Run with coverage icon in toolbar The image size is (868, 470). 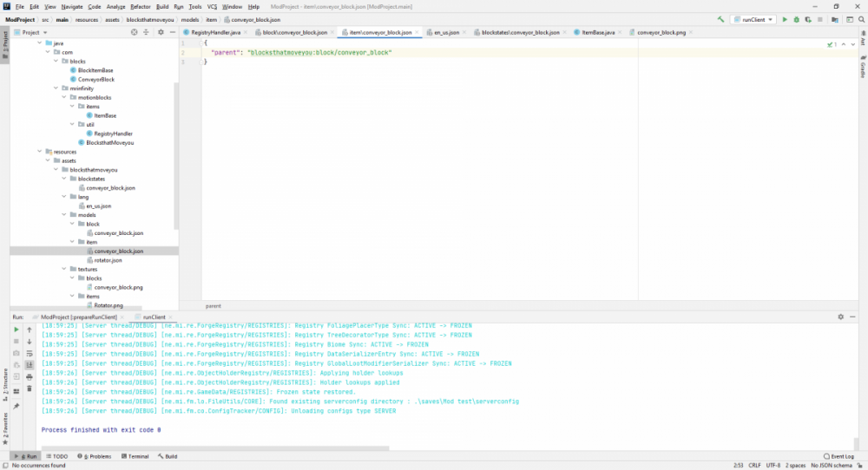[808, 19]
